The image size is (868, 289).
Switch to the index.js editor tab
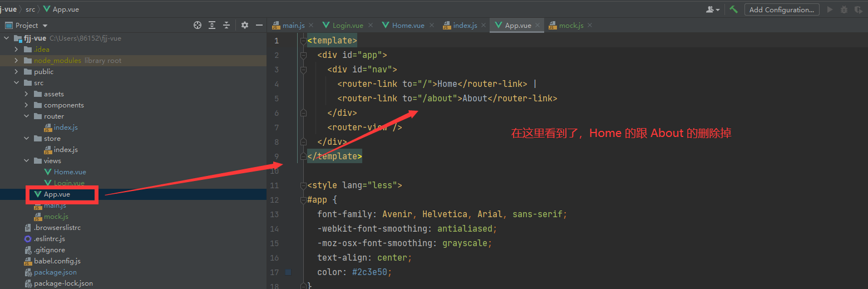click(465, 25)
